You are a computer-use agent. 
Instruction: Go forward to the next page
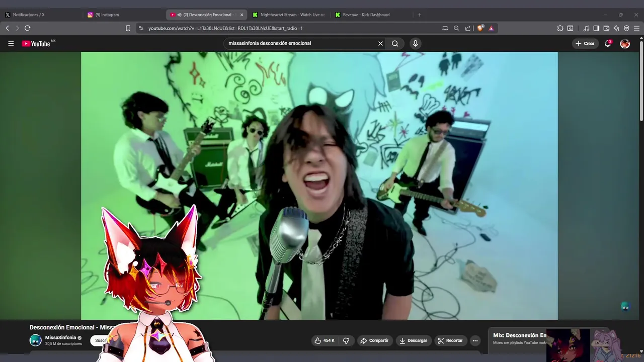[17, 28]
